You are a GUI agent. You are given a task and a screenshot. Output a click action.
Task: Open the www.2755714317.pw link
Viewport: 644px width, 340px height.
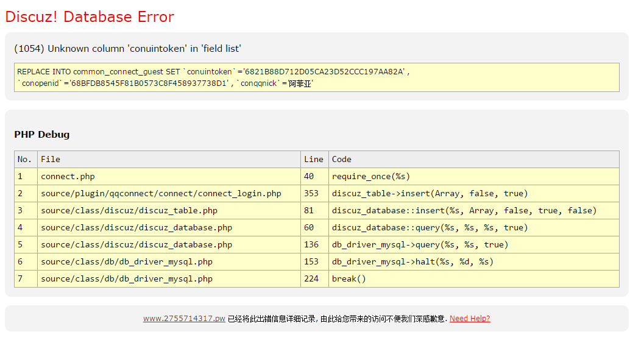pyautogui.click(x=184, y=318)
